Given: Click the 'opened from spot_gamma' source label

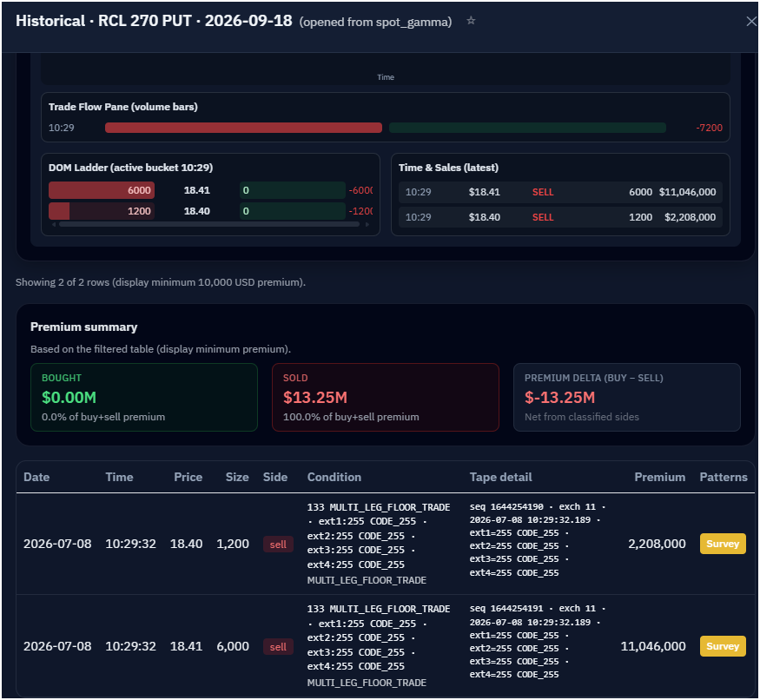Looking at the screenshot, I should pos(375,23).
